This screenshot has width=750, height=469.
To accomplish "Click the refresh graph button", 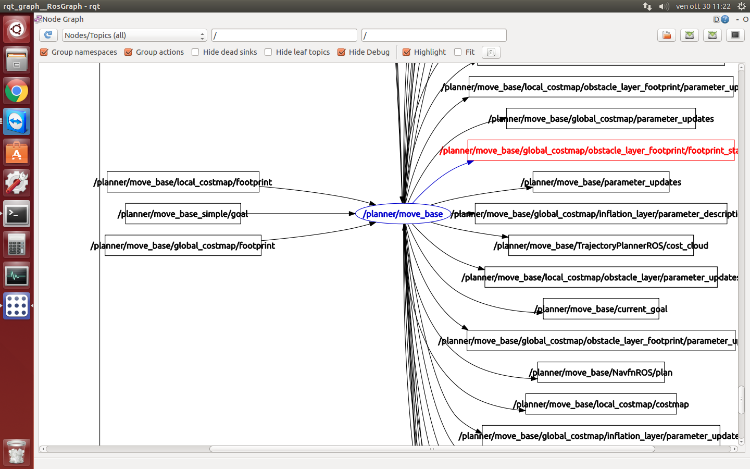I will 47,35.
